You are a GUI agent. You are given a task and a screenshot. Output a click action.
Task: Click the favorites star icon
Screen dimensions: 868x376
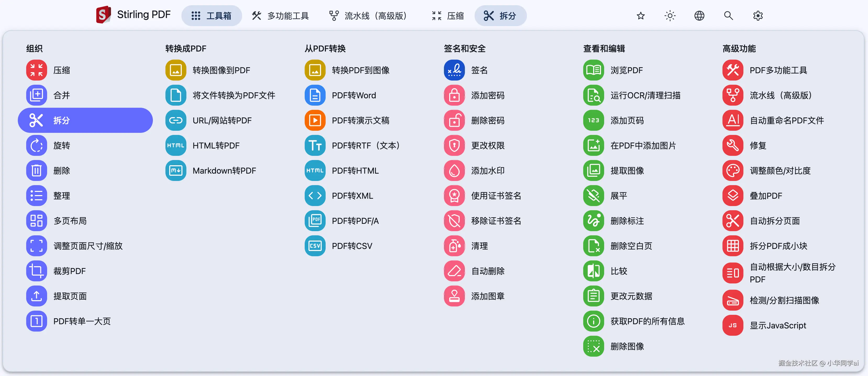(x=641, y=15)
